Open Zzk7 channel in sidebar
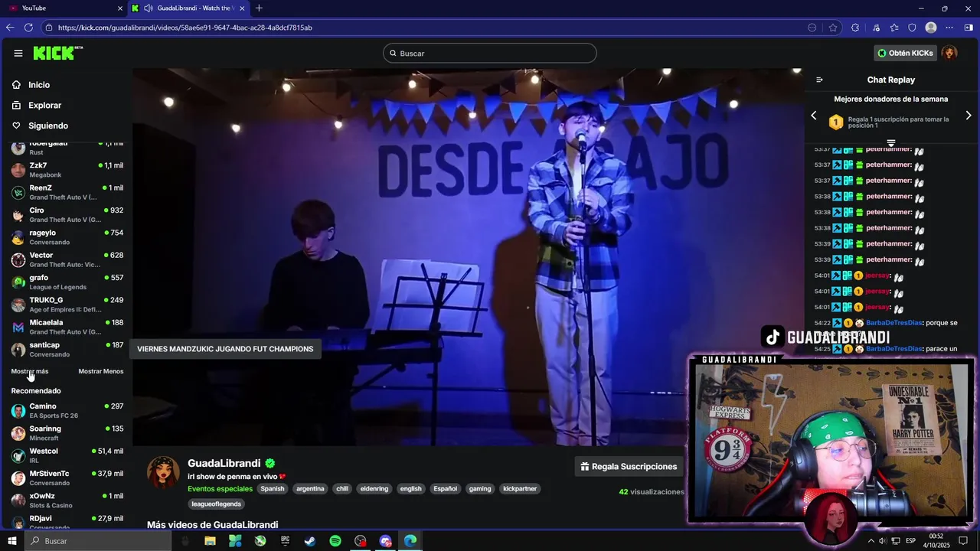Viewport: 980px width, 551px height. [x=67, y=170]
